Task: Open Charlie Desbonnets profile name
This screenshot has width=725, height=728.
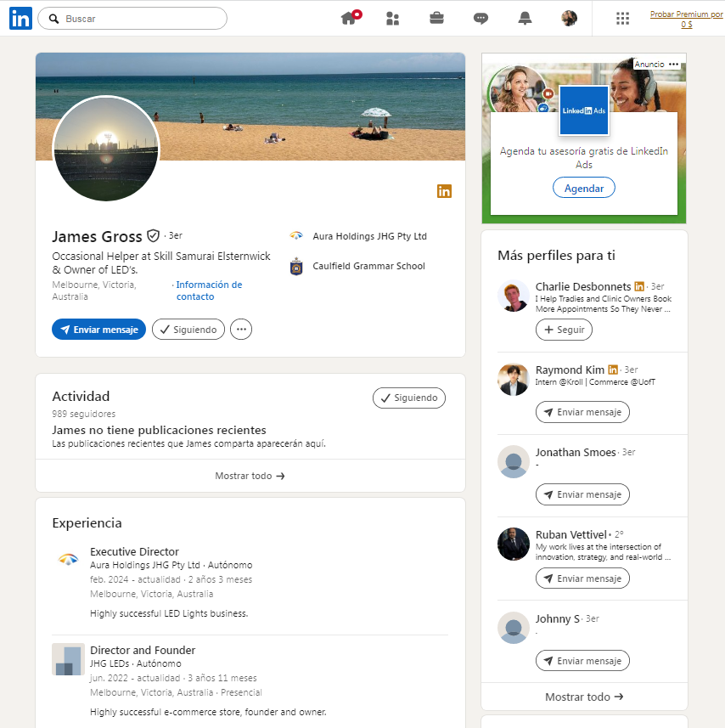Action: pyautogui.click(x=583, y=286)
